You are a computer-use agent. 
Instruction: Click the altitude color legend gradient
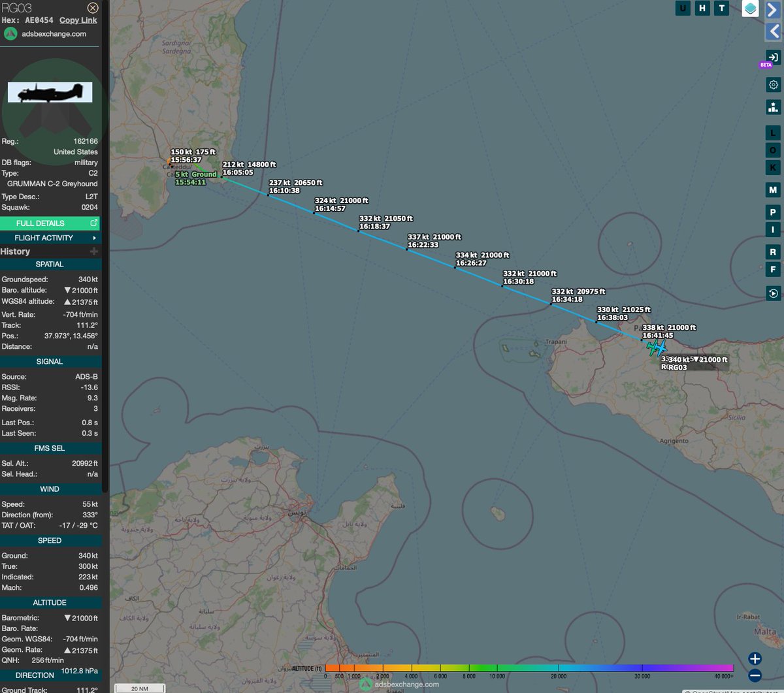pos(523,668)
